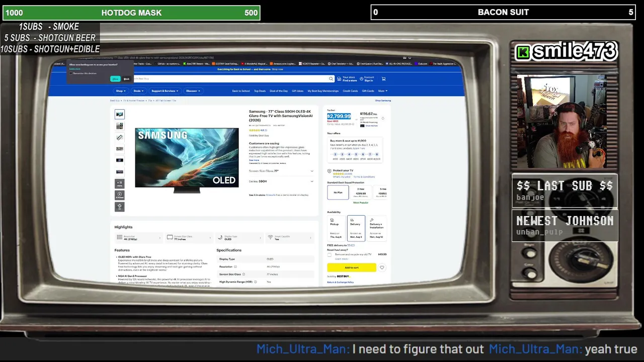This screenshot has height=362, width=644.
Task: Open the More navigation dropdown
Action: (383, 91)
